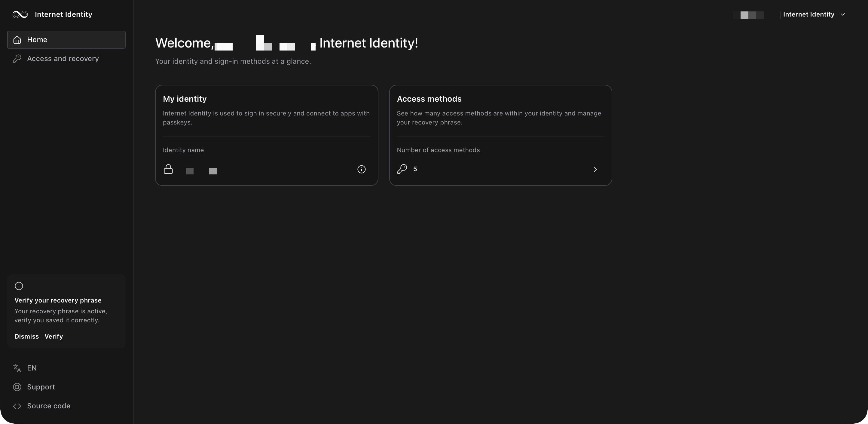The image size is (868, 424).
Task: Open the Support link
Action: pyautogui.click(x=41, y=387)
